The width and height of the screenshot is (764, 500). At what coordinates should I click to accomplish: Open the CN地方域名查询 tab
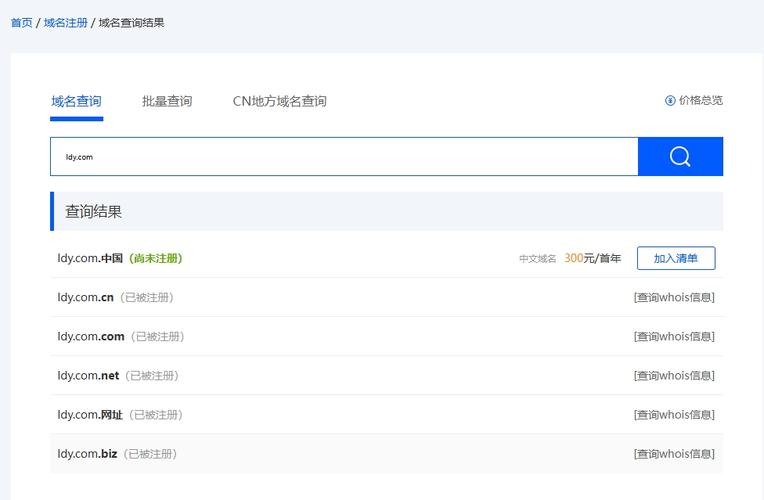[280, 101]
